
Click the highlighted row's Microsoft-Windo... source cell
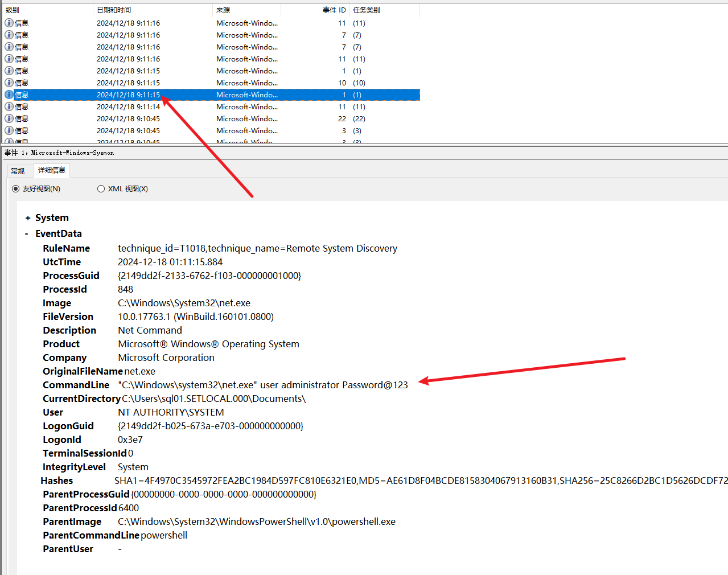click(x=247, y=95)
